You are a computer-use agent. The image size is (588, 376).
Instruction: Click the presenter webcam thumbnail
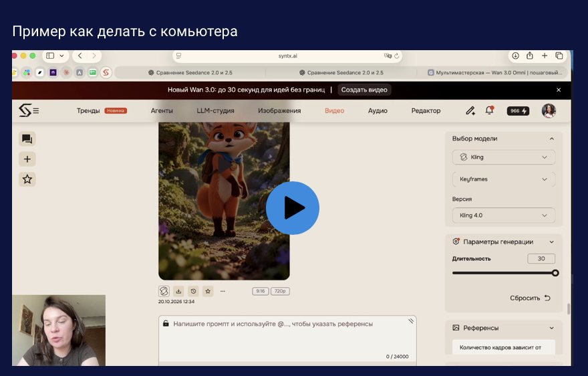point(59,331)
